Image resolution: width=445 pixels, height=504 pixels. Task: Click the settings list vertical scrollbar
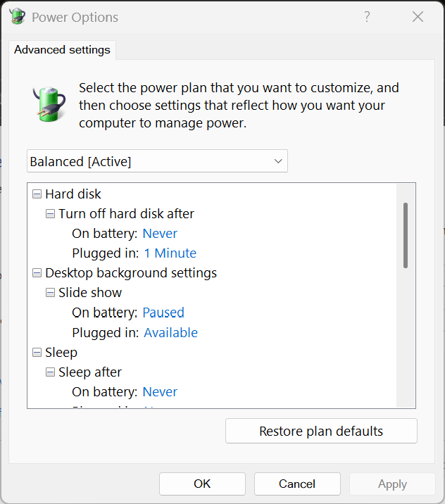pyautogui.click(x=406, y=235)
